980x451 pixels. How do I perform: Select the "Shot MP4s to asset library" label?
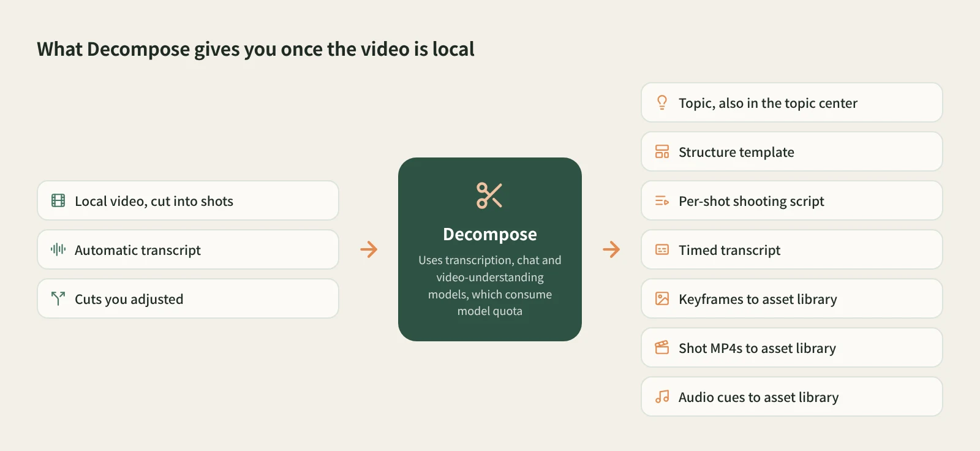pyautogui.click(x=757, y=348)
